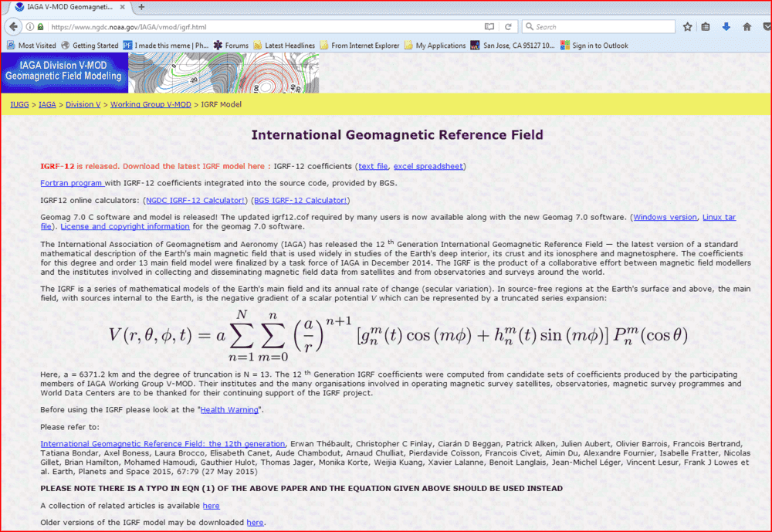Open 'here' link for older IGRF versions
Viewport: 772px width, 532px height.
[x=255, y=523]
